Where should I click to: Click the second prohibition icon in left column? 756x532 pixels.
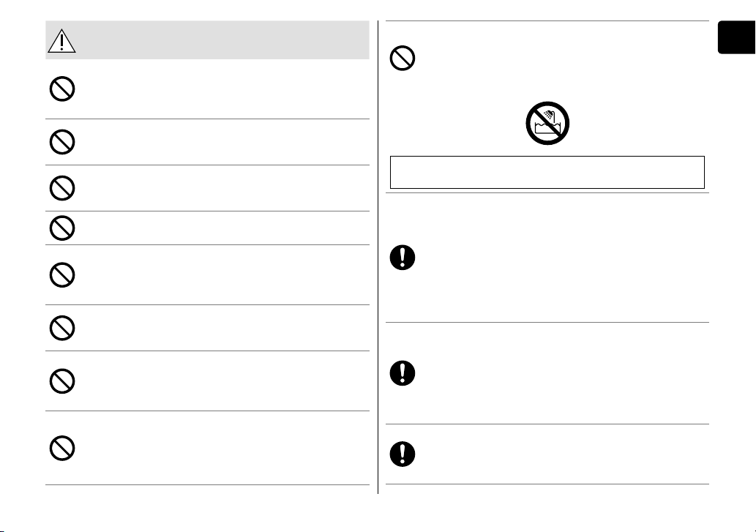[62, 142]
